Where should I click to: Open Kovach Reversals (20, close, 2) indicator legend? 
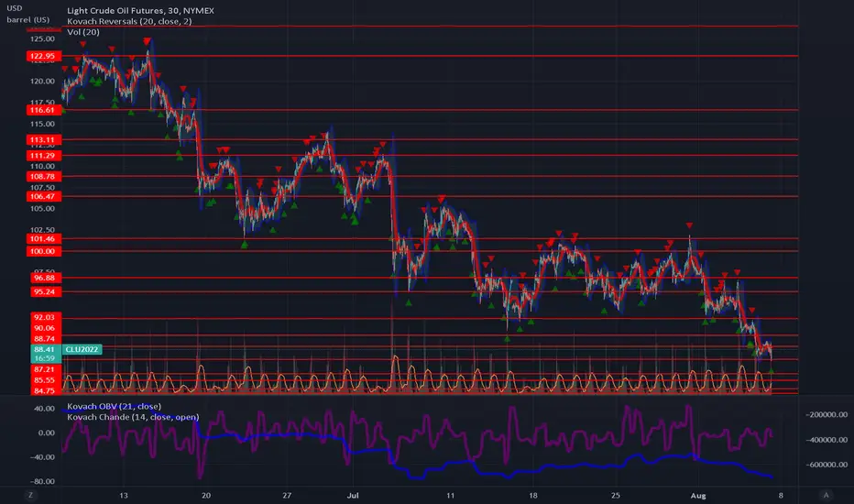coord(129,21)
